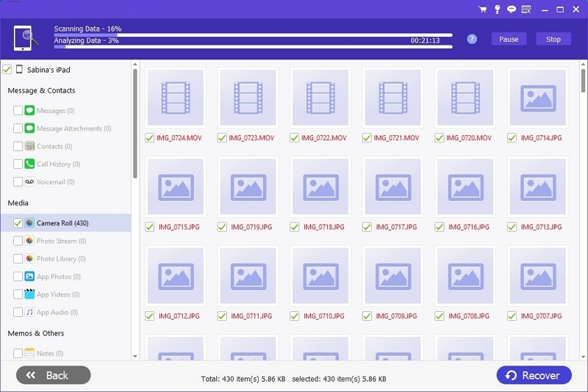Open the IMG_0714.JPG thumbnail
This screenshot has width=588, height=392.
pos(537,98)
